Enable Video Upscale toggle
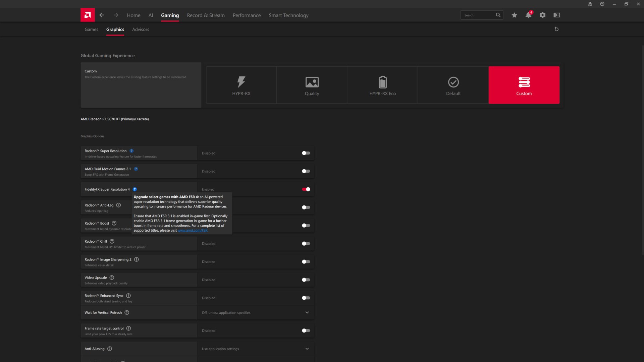644x362 pixels. click(306, 280)
